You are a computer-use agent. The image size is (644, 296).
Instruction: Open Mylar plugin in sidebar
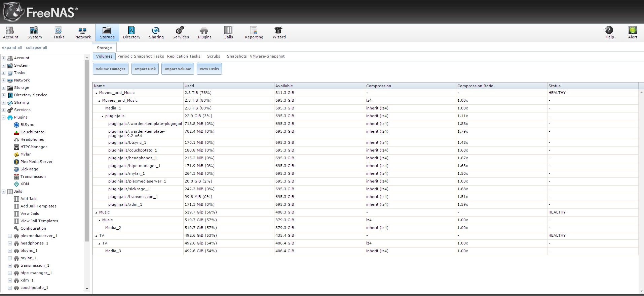[x=22, y=154]
